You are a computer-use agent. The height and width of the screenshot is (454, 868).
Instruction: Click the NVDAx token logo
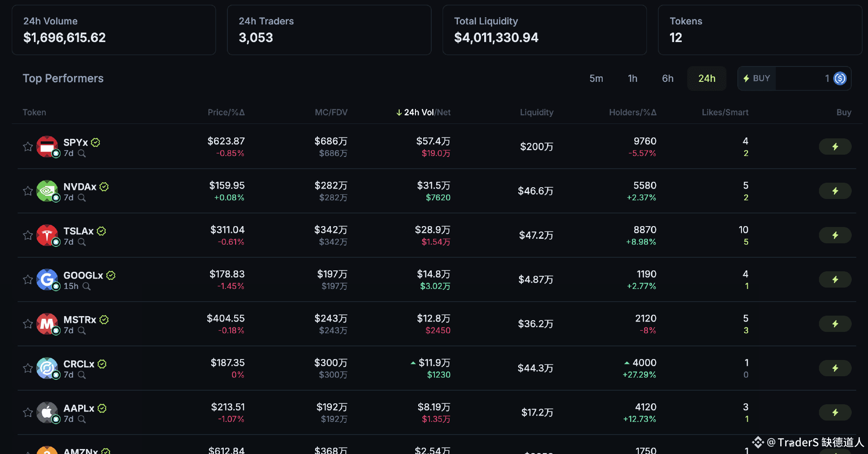tap(47, 191)
